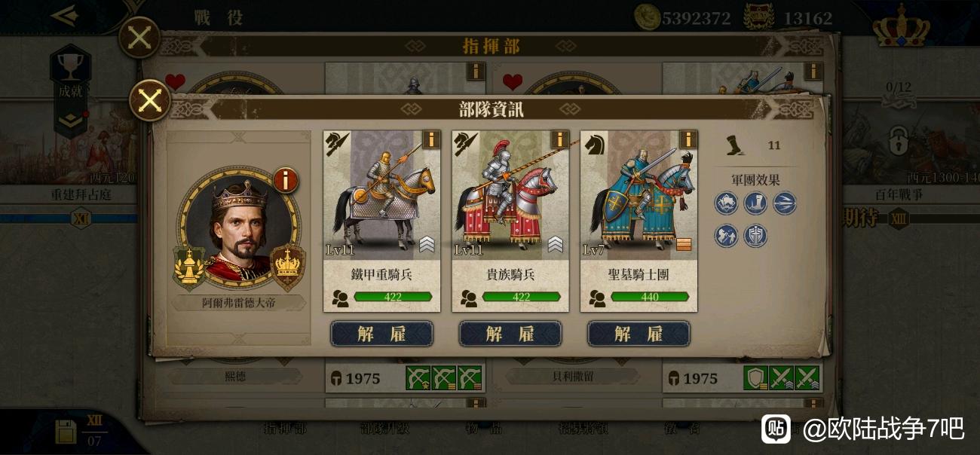This screenshot has height=455, width=980.
Task: Select first legion effect icon
Action: 727,203
